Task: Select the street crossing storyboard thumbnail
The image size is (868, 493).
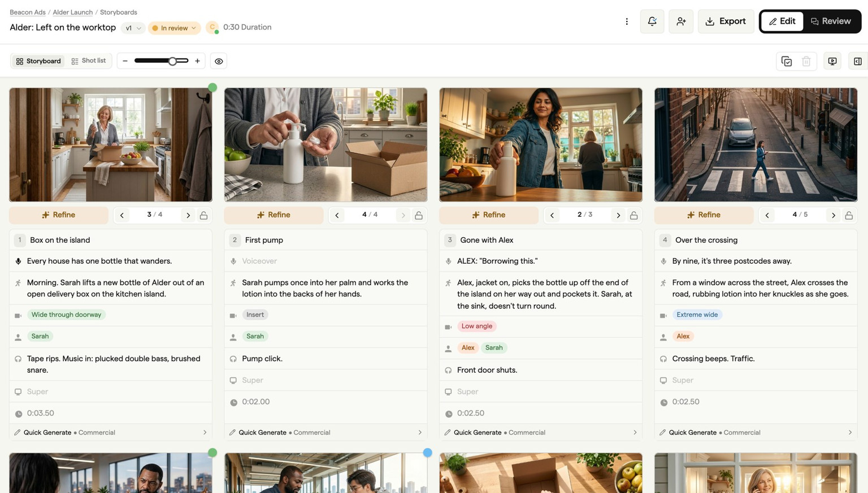Action: 756,145
